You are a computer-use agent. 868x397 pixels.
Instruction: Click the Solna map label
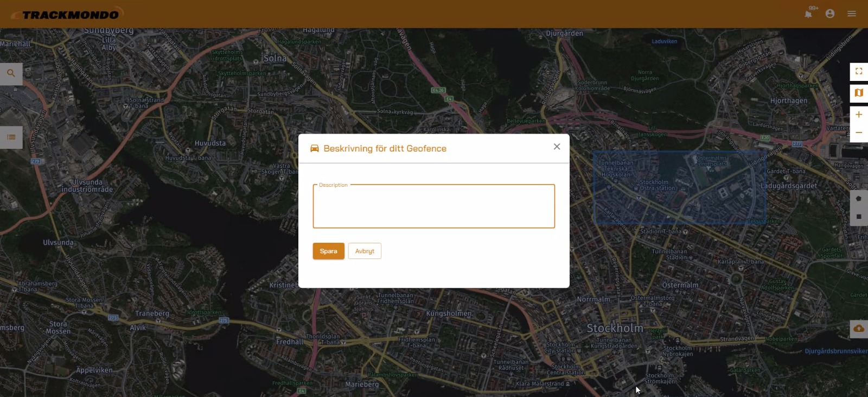[275, 58]
